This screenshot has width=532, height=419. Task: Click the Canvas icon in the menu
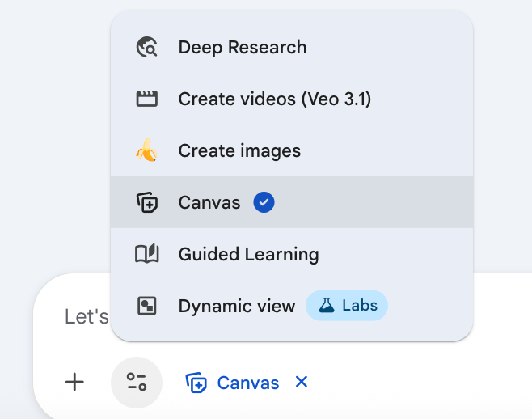(146, 203)
